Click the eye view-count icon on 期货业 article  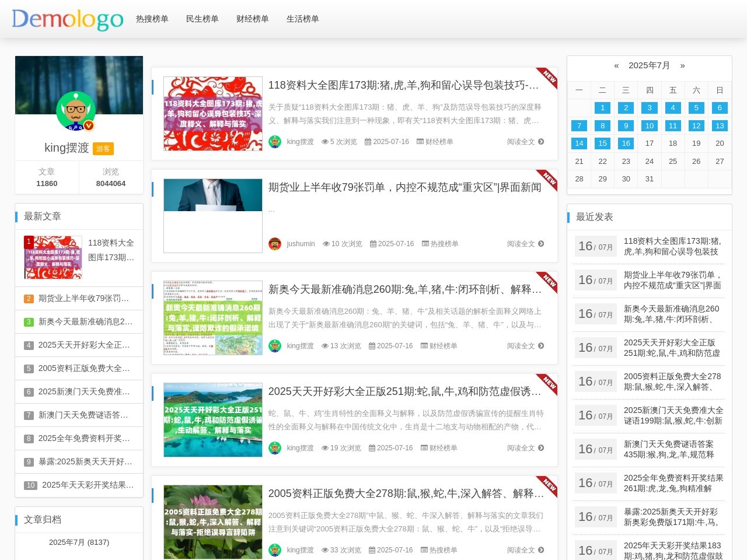(326, 244)
